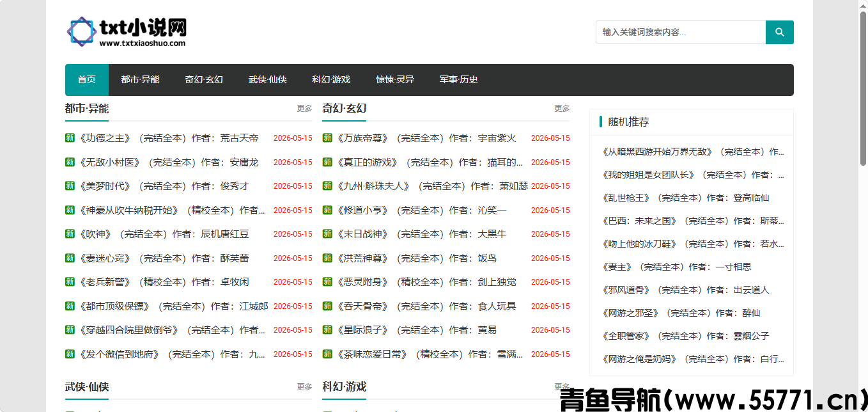The height and width of the screenshot is (412, 868).
Task: Open the novel 《万族帝尊》 by 宇宙紫火
Action: pos(426,138)
